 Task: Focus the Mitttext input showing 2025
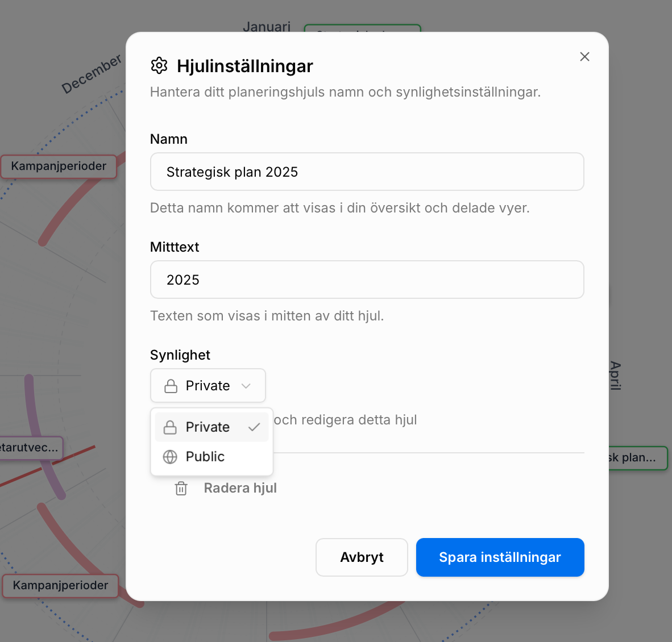367,280
